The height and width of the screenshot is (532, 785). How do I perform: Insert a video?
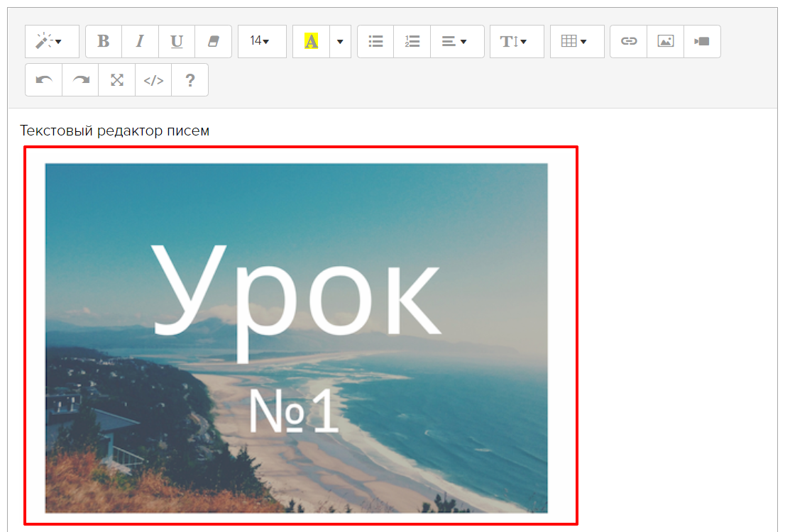[x=702, y=42]
